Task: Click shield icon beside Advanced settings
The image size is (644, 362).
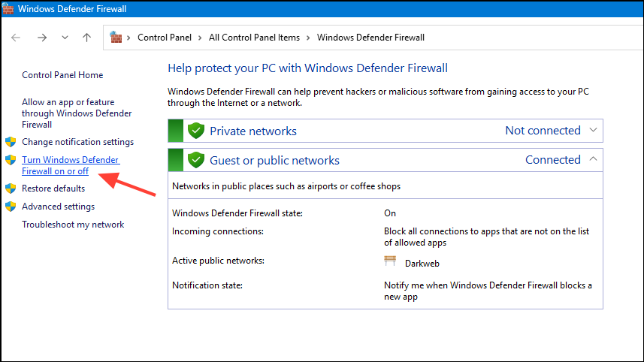Action: point(11,207)
